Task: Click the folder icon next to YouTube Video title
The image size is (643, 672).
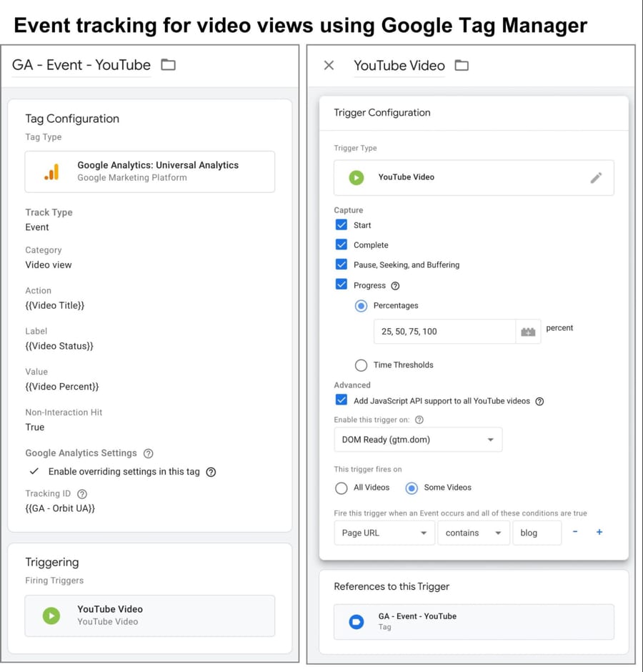Action: point(462,66)
